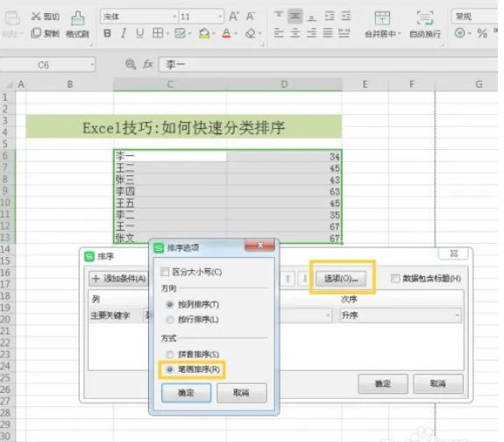Center text horizontally
504x442 pixels.
[x=295, y=32]
